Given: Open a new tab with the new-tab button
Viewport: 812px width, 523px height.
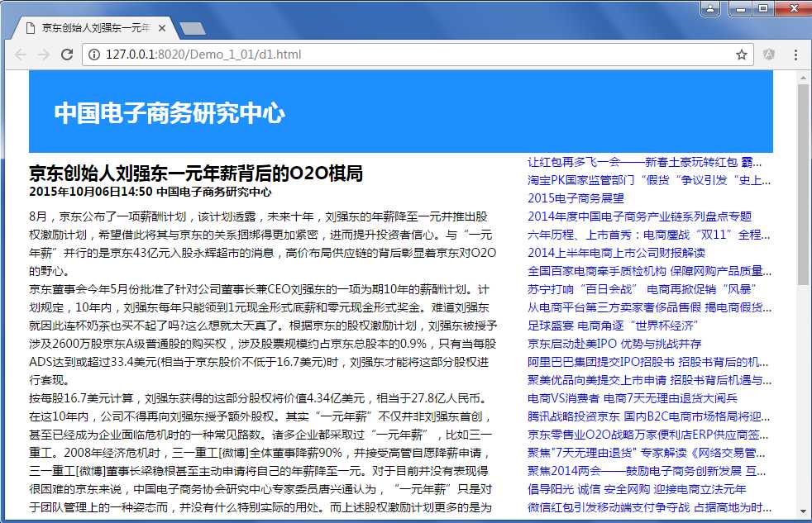Looking at the screenshot, I should 193,28.
